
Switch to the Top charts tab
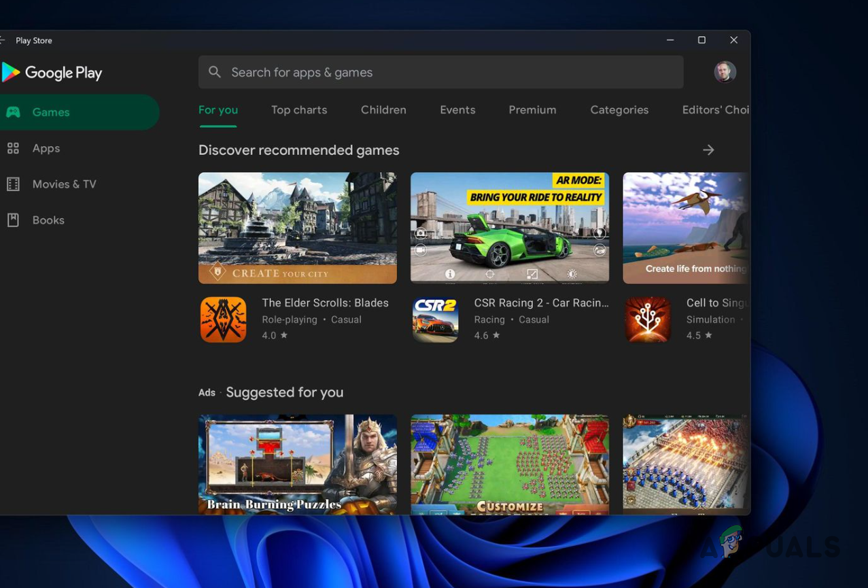coord(299,109)
